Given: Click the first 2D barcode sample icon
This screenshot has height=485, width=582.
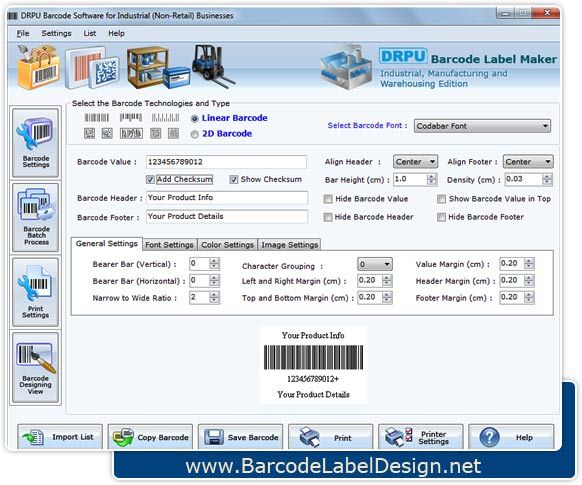Looking at the screenshot, I should 89,133.
